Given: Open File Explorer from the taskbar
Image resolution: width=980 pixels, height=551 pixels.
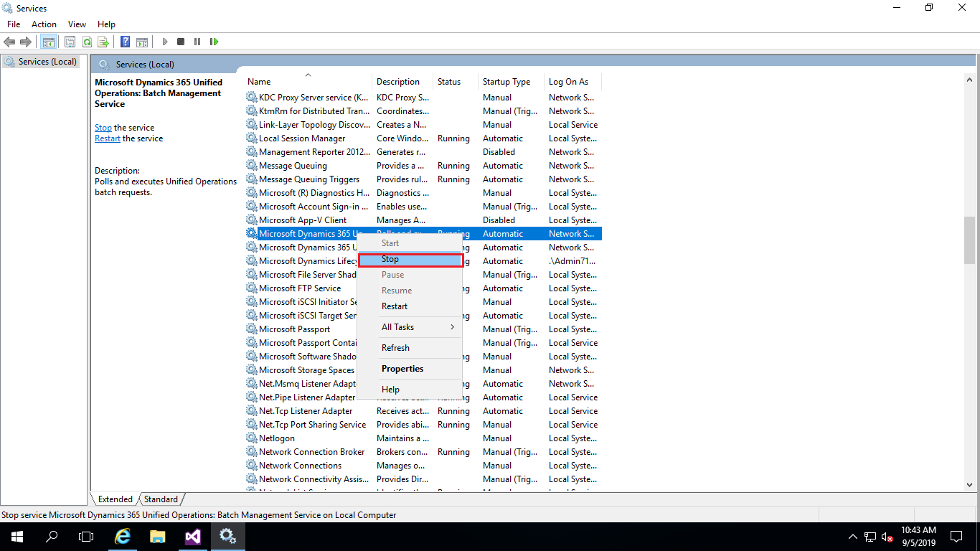Looking at the screenshot, I should pos(158,536).
